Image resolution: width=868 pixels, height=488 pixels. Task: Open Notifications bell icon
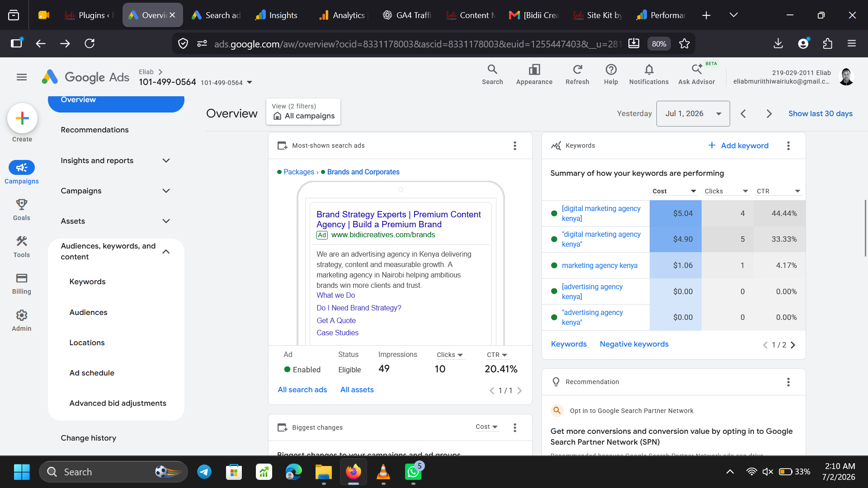649,75
